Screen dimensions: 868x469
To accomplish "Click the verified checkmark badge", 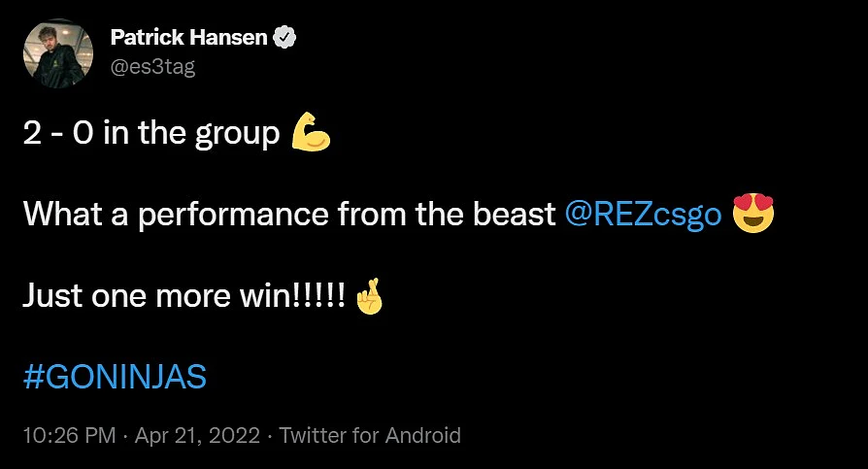I will [284, 37].
